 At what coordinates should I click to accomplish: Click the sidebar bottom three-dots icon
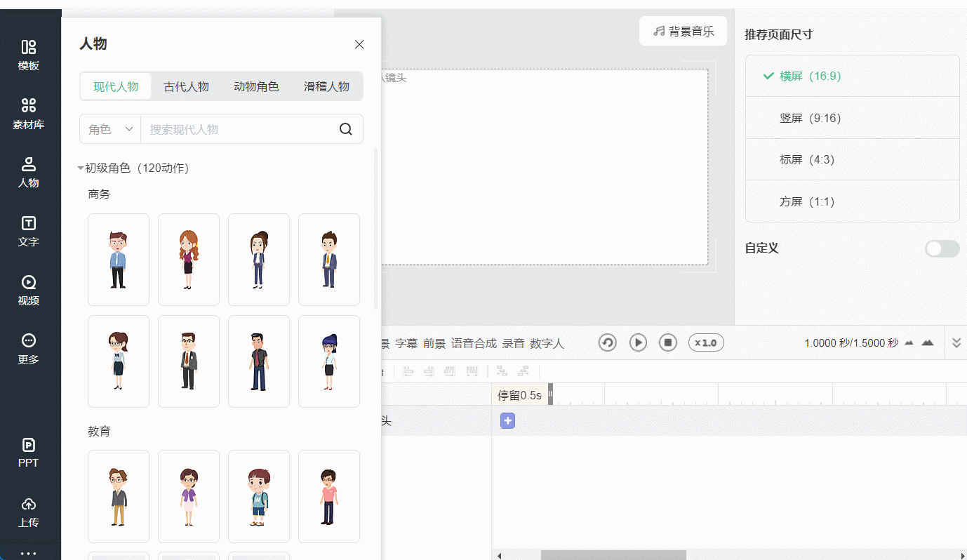[x=29, y=553]
